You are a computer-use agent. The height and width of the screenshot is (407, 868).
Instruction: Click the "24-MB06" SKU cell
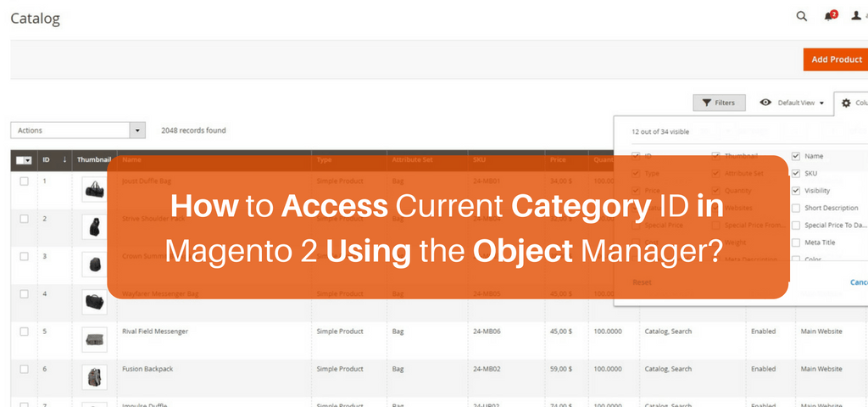[x=487, y=332]
